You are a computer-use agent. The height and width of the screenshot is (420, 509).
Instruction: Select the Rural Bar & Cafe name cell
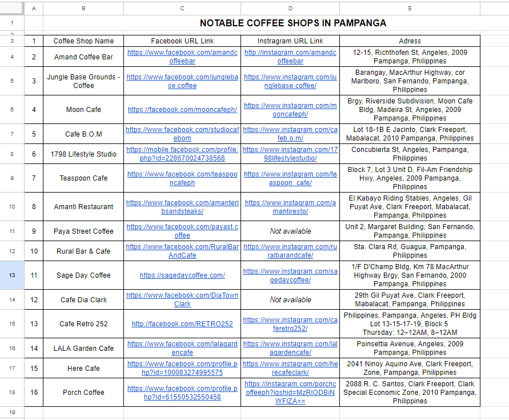tap(83, 251)
